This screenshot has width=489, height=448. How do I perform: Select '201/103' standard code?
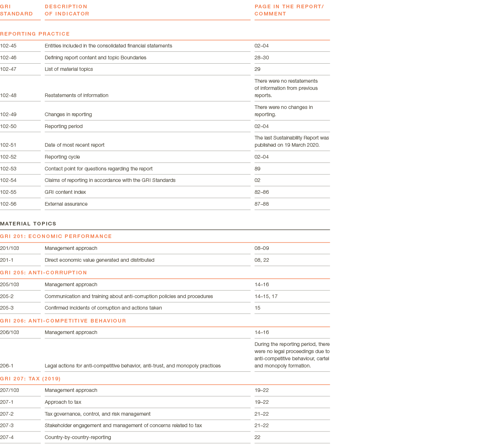pyautogui.click(x=10, y=248)
